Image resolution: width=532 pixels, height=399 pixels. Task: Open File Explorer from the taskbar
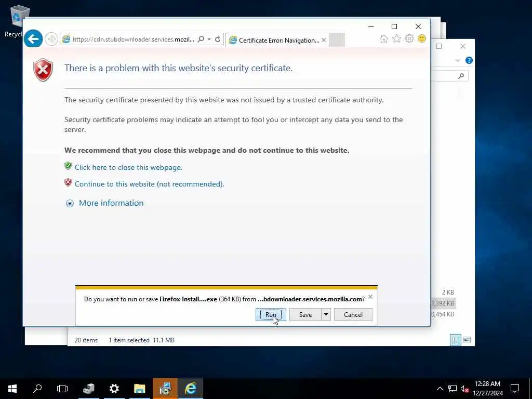tap(139, 389)
